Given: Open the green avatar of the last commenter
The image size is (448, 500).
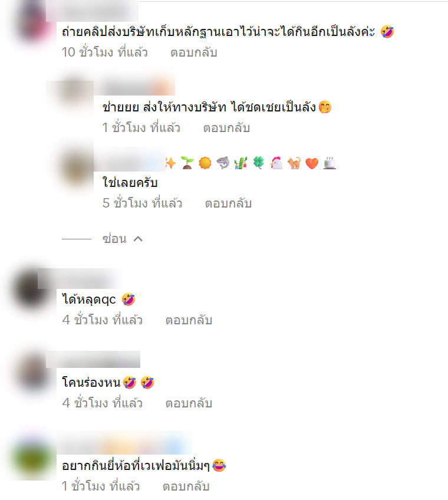Looking at the screenshot, I should [32, 458].
